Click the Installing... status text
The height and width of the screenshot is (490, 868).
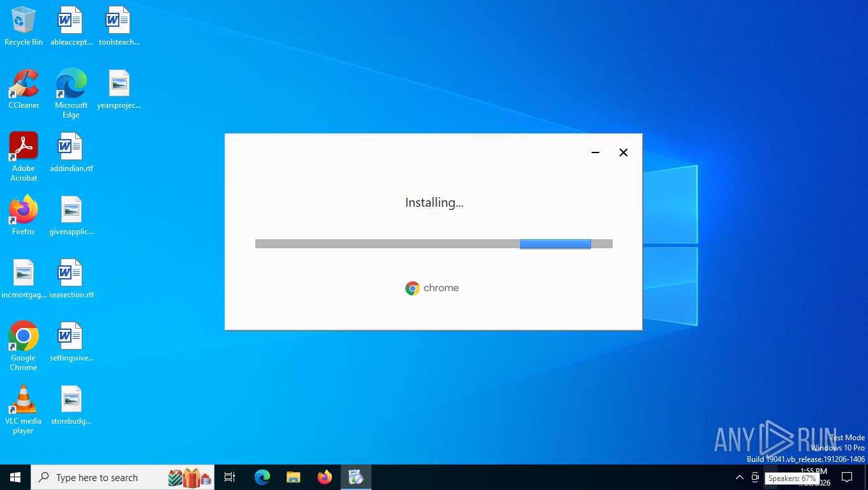pyautogui.click(x=434, y=203)
